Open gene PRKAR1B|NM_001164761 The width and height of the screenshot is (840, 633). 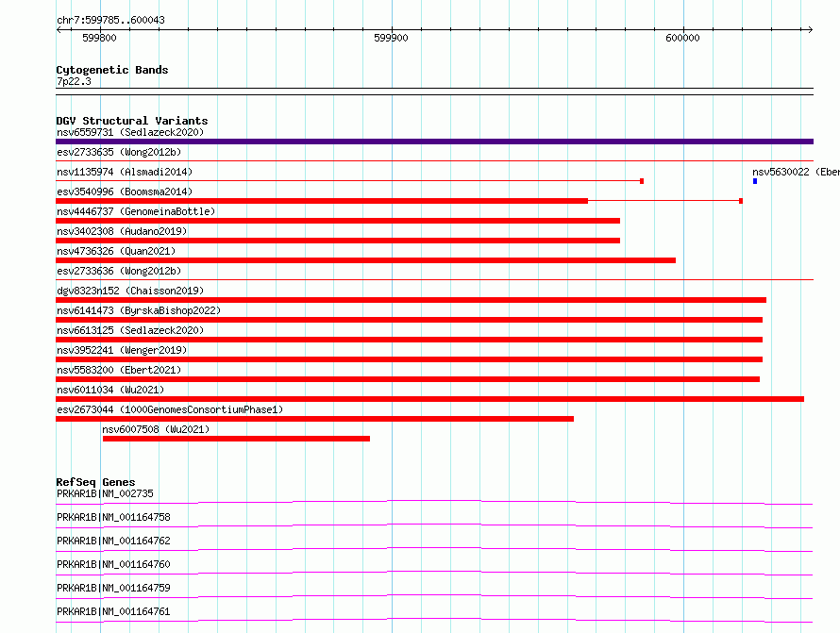tap(113, 611)
